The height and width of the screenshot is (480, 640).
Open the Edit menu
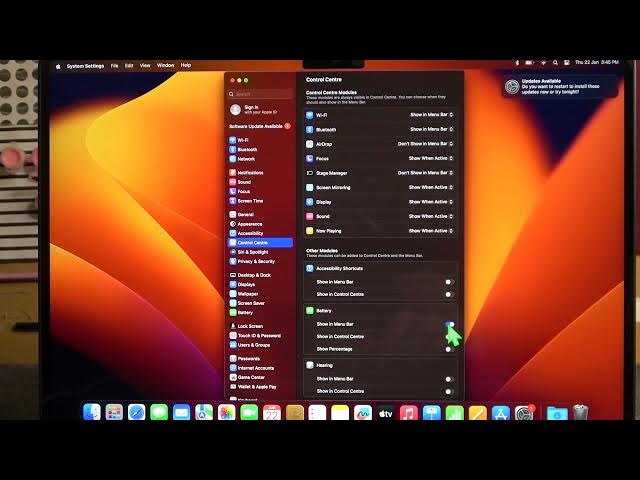pyautogui.click(x=129, y=65)
